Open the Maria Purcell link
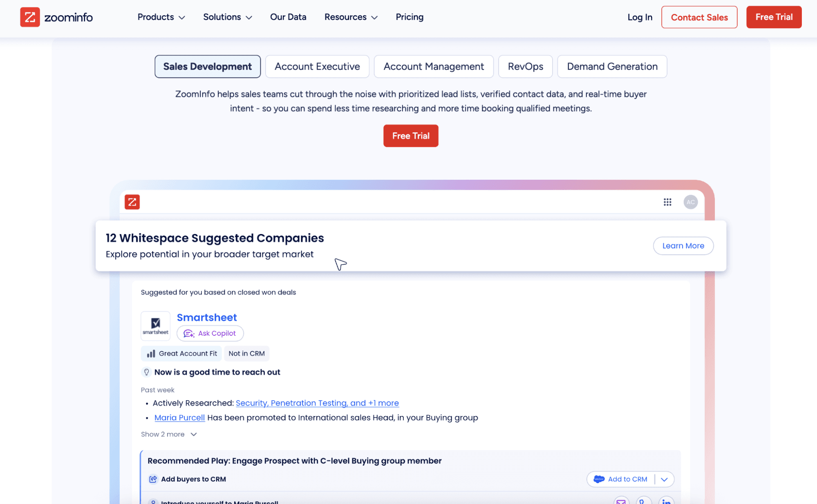 click(x=179, y=417)
